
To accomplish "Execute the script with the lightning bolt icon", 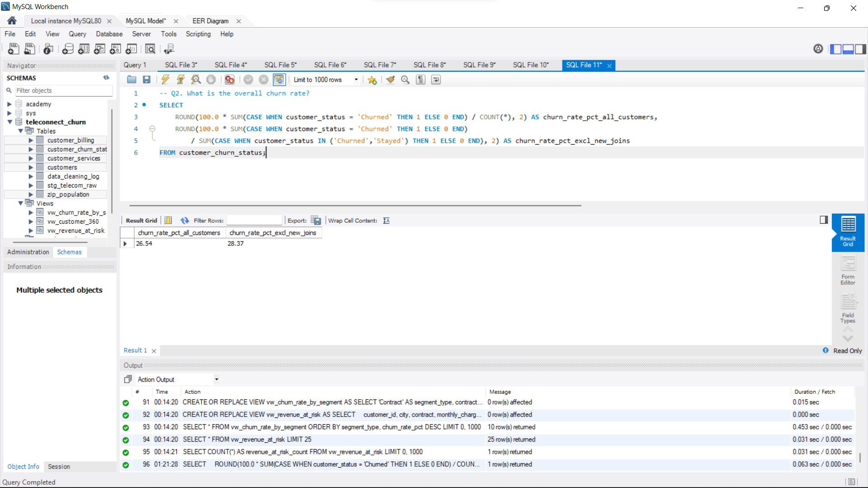I will (165, 80).
